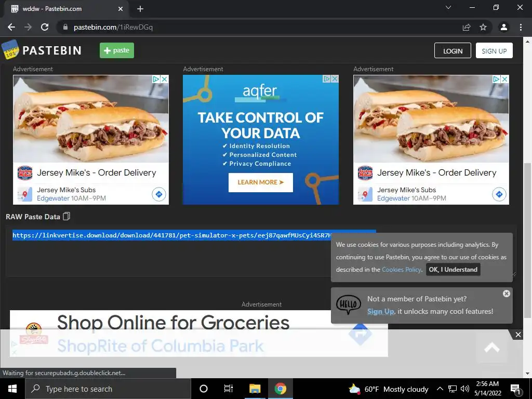Screen dimensions: 532x399
Task: Jump to top with up-arrow button
Action: [491, 348]
